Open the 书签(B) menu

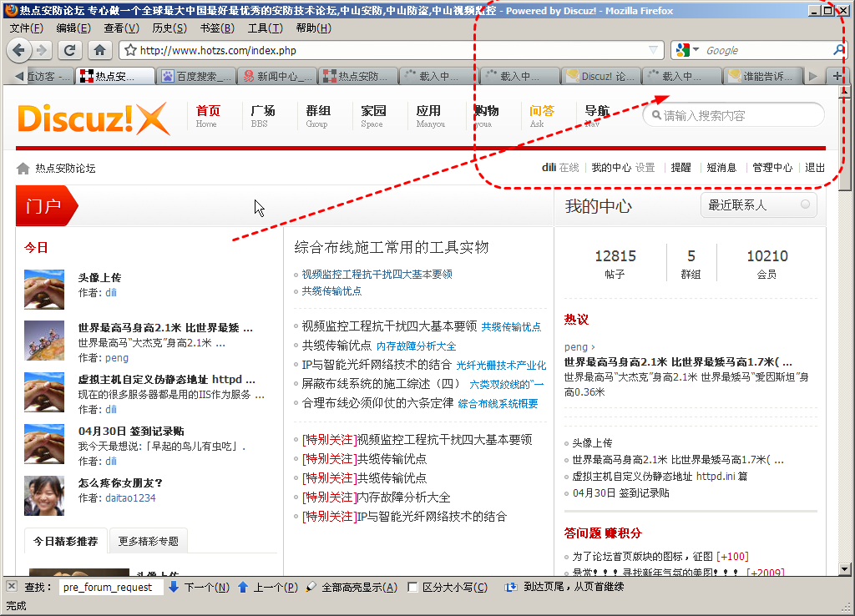217,28
